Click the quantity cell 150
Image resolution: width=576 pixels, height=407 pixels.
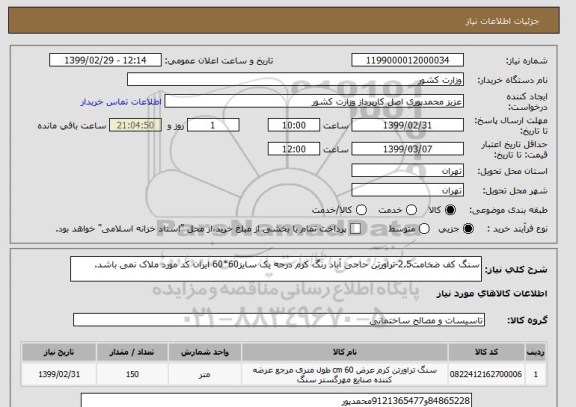[x=132, y=374]
